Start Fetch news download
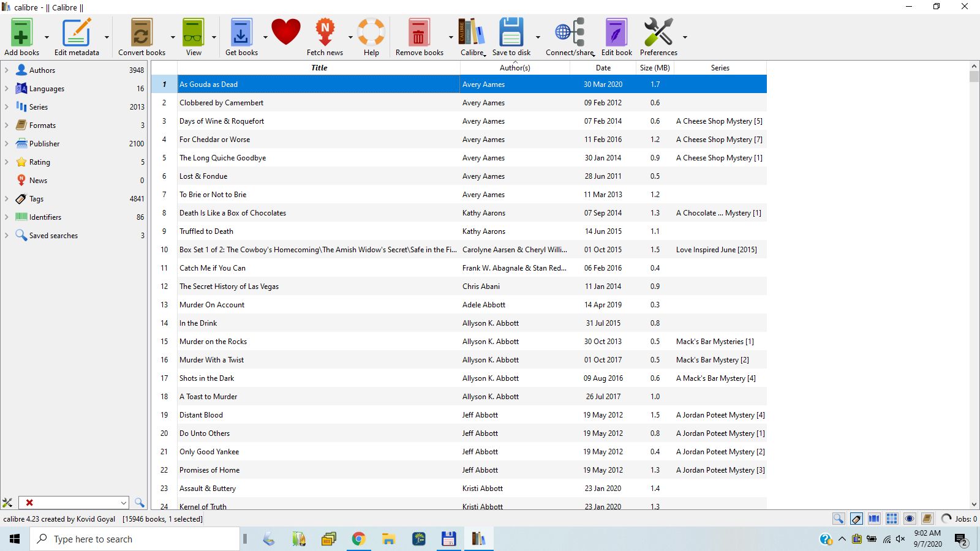The width and height of the screenshot is (980, 551). 325,32
